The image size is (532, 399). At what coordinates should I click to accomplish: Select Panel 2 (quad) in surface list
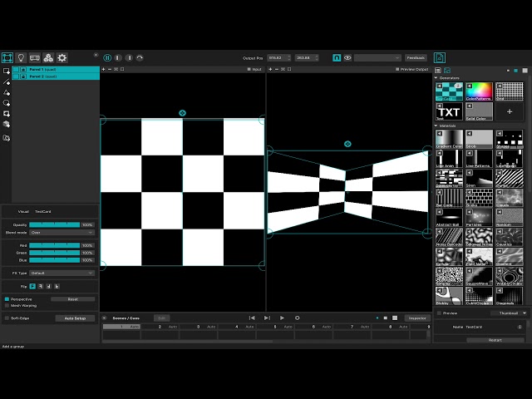(56, 76)
